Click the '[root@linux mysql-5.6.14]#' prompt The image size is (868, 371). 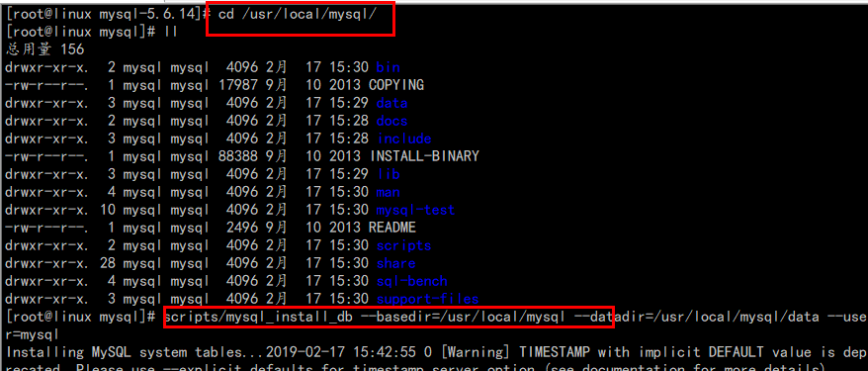pyautogui.click(x=109, y=15)
